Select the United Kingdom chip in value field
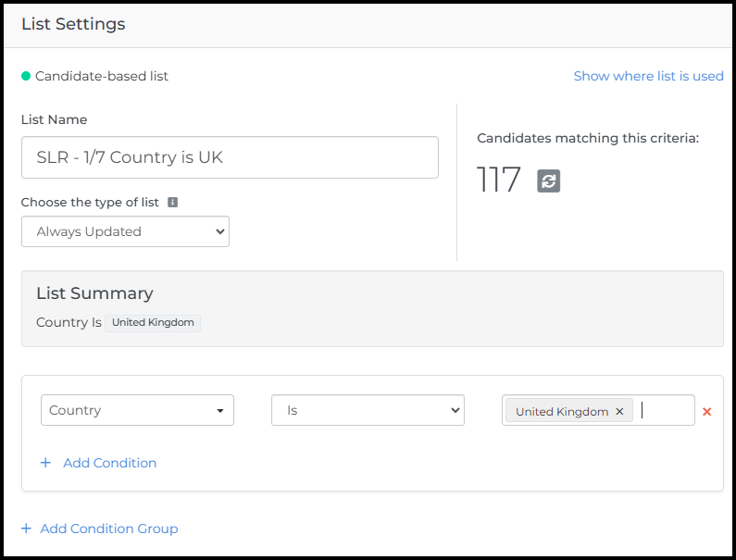This screenshot has height=560, width=736. [x=561, y=412]
